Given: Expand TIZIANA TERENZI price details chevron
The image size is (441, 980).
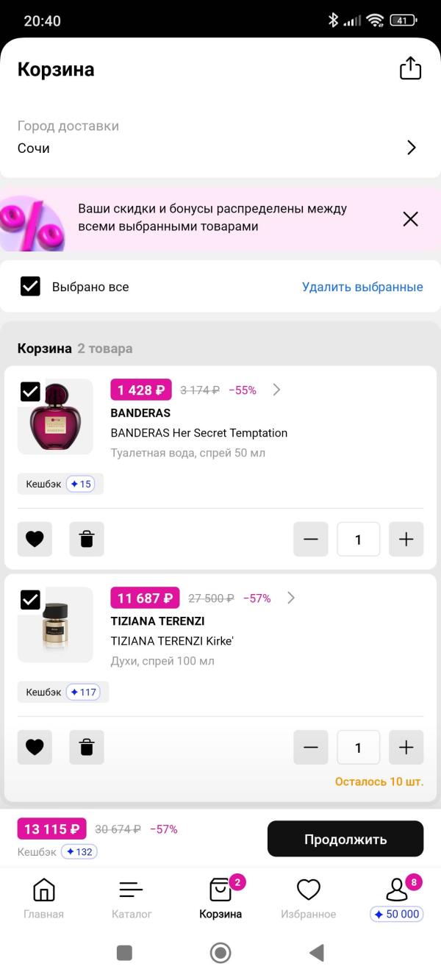Looking at the screenshot, I should point(291,598).
